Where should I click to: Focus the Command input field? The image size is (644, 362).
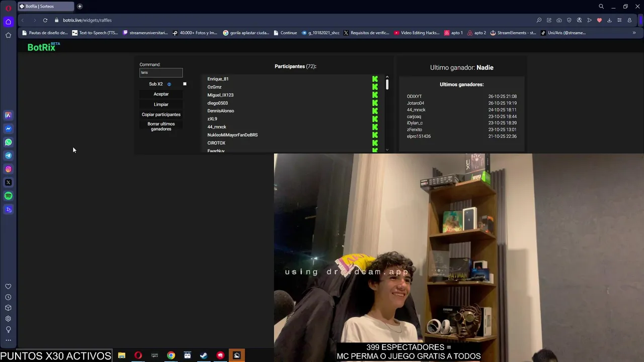(x=161, y=72)
